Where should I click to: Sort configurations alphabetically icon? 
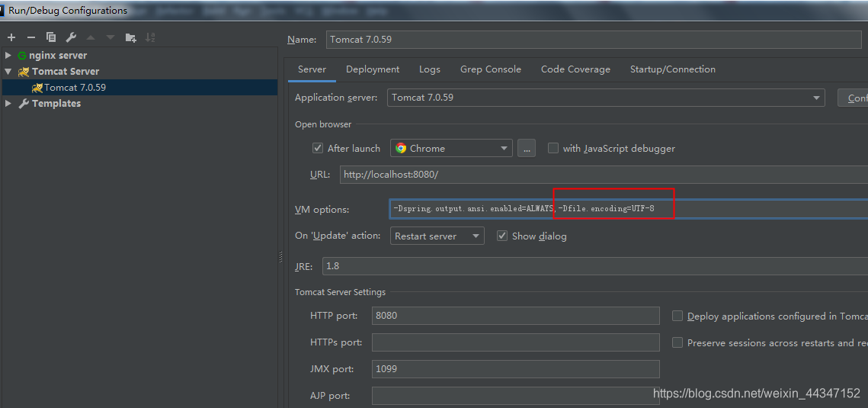150,37
